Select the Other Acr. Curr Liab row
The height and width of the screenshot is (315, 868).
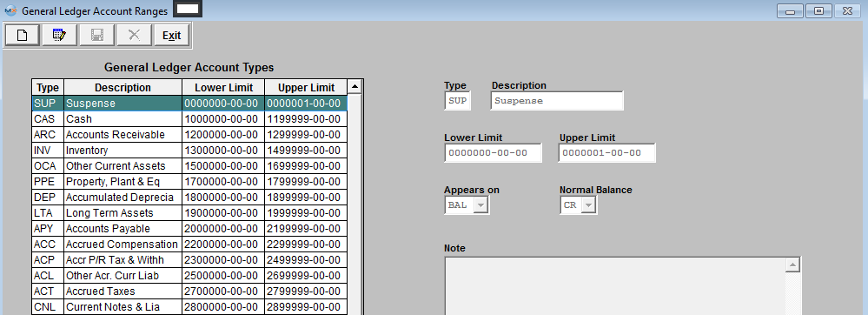(189, 276)
